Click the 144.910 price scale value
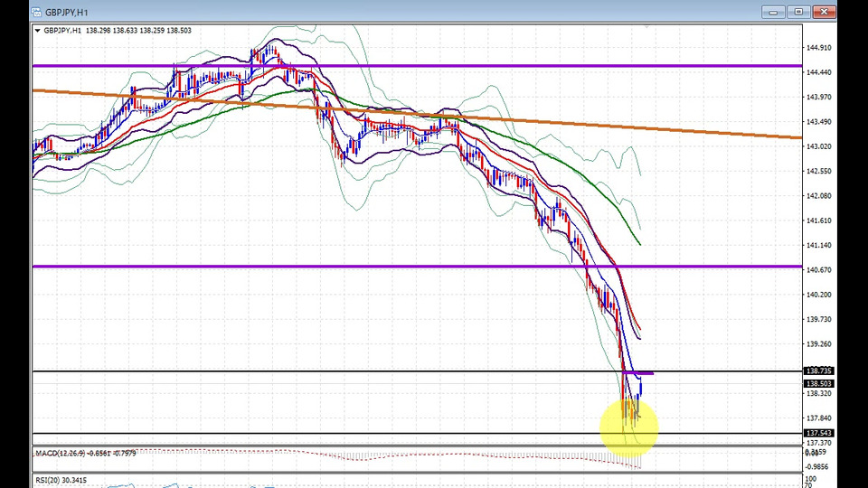This screenshot has height=488, width=868. [x=819, y=48]
